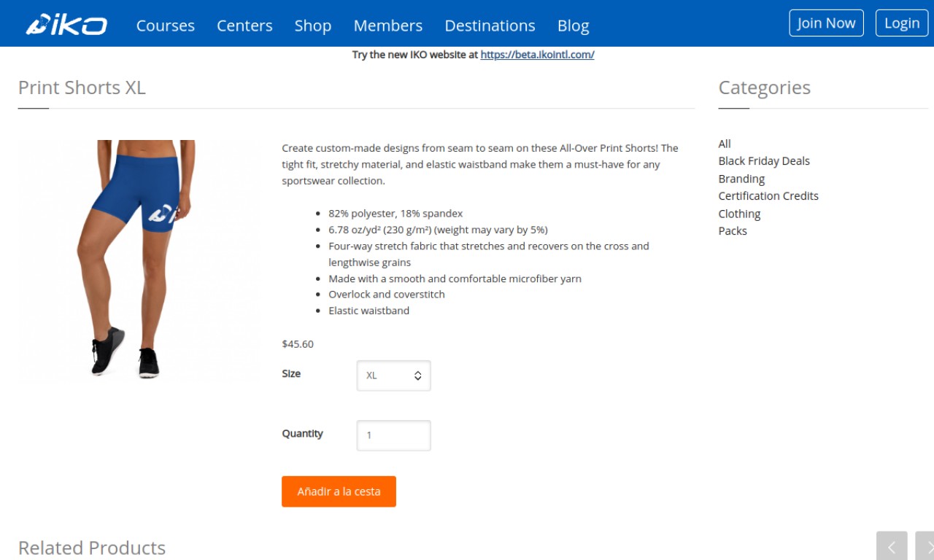Open the Size dropdown showing XL
Viewport: 934px width, 560px height.
coord(394,376)
